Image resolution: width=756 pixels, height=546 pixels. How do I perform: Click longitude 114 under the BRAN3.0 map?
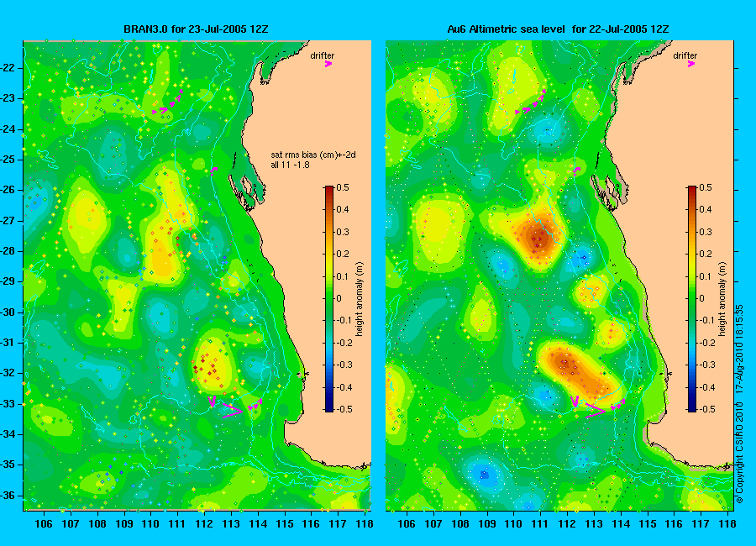coord(258,524)
